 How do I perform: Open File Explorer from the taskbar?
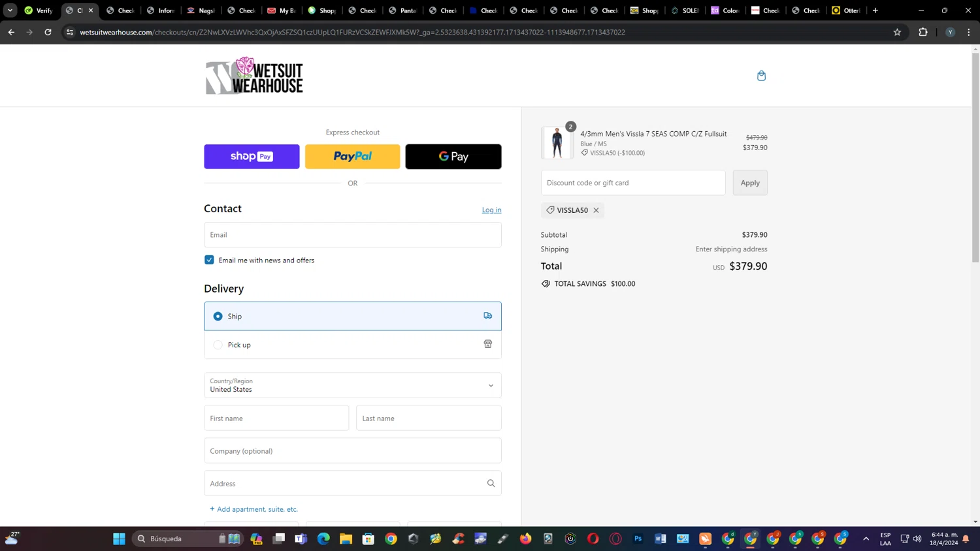(346, 539)
